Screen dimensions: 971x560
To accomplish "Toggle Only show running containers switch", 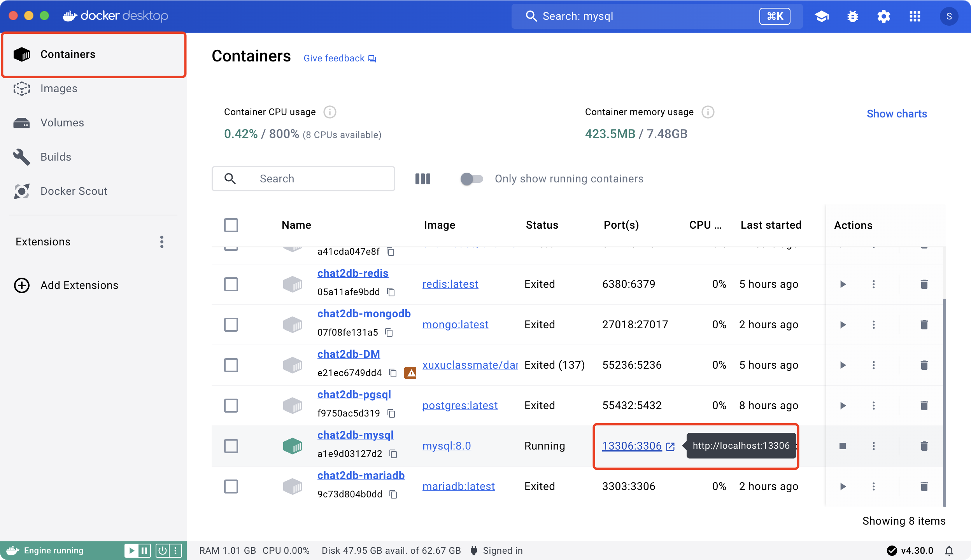I will point(471,179).
